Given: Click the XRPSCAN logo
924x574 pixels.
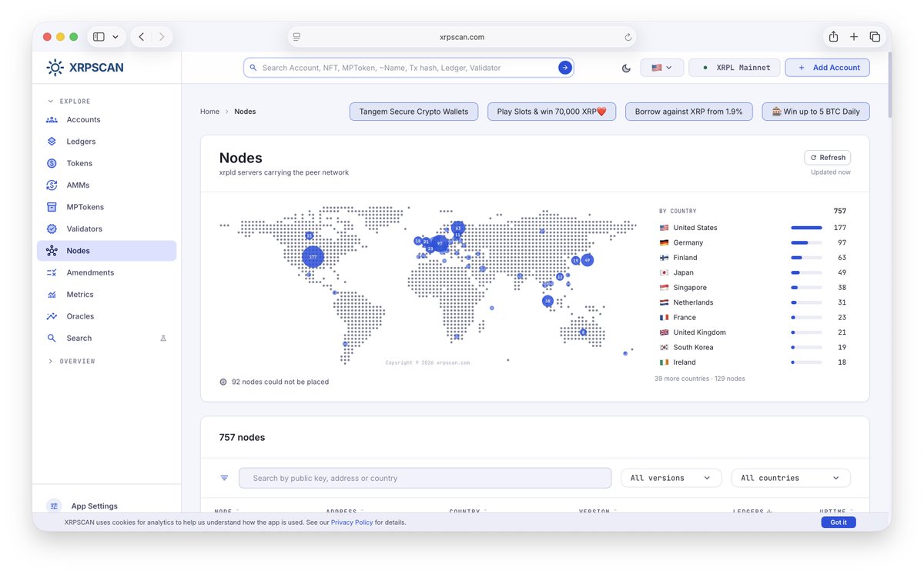Looking at the screenshot, I should (85, 68).
